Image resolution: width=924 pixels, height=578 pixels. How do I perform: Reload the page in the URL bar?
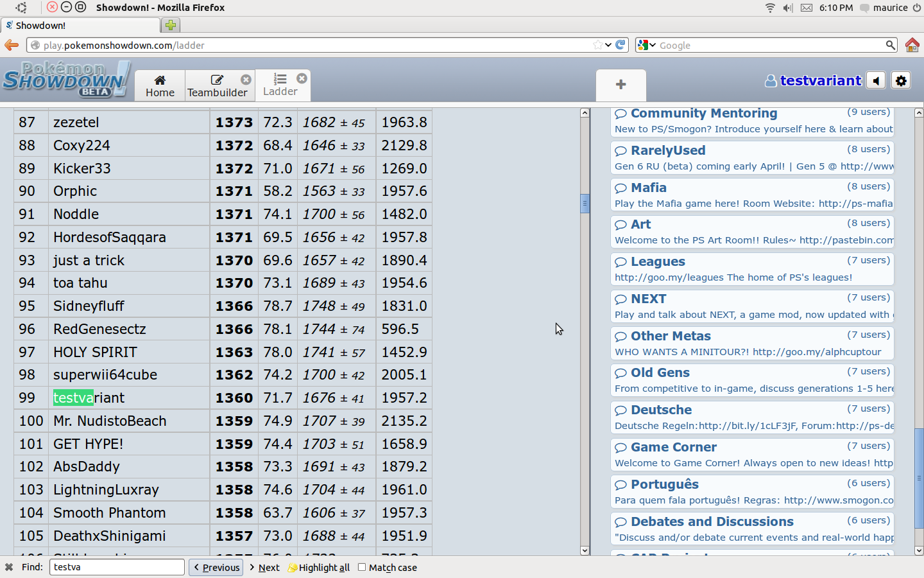pos(620,45)
